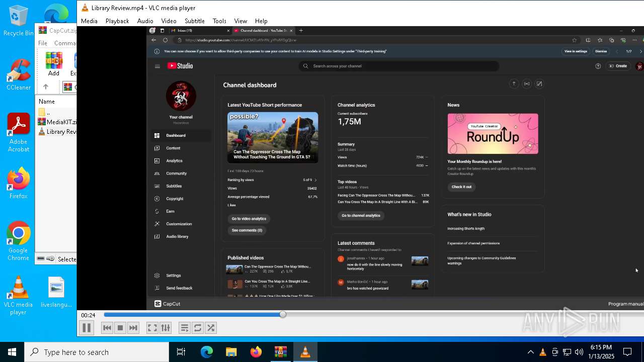The width and height of the screenshot is (644, 362).
Task: Toggle VLC random shuffle
Action: tap(211, 328)
